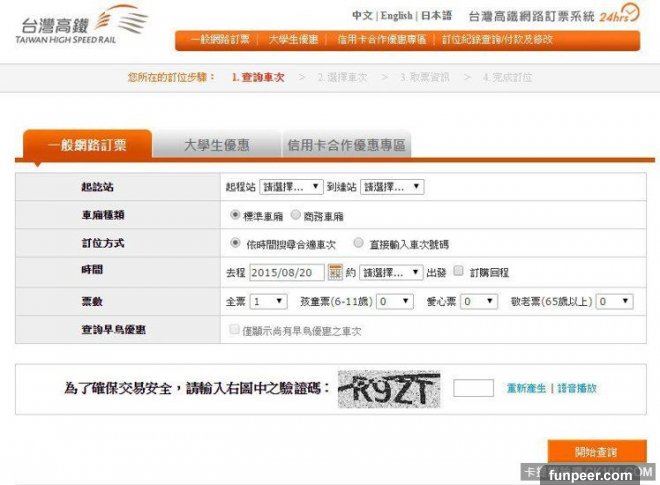The width and height of the screenshot is (660, 485).
Task: Open the departure time dropdown
Action: coord(391,272)
